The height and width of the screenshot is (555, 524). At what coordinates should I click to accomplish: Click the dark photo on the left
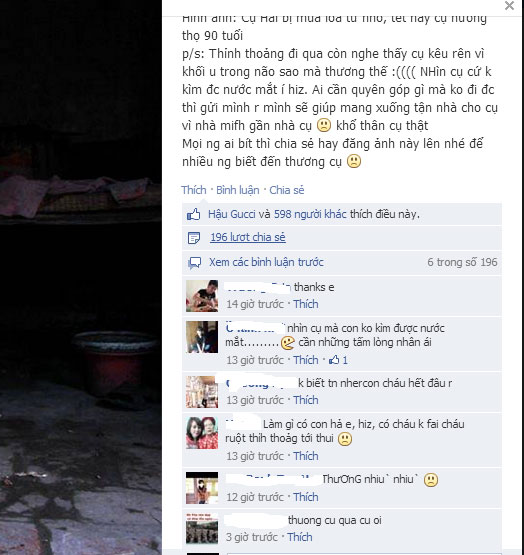coord(81,278)
